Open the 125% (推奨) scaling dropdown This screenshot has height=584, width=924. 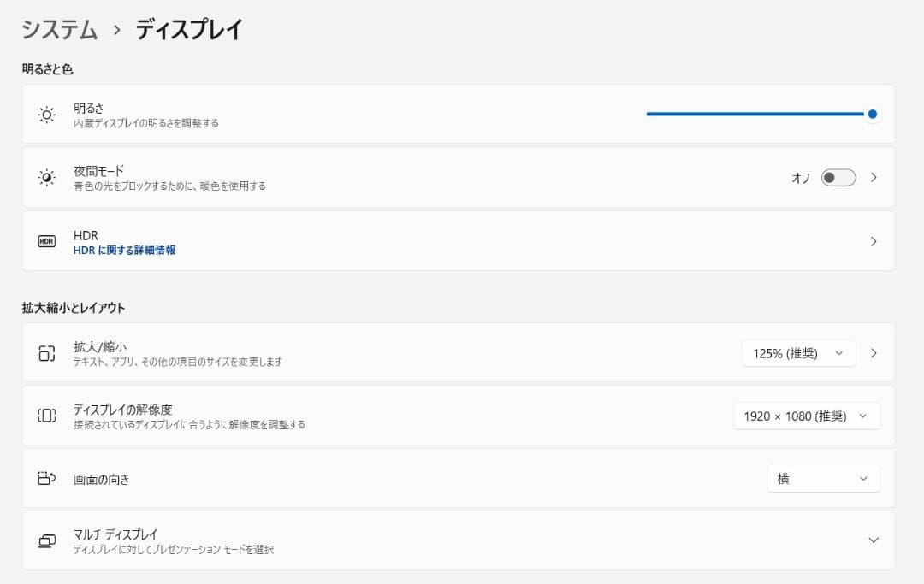[x=798, y=352]
